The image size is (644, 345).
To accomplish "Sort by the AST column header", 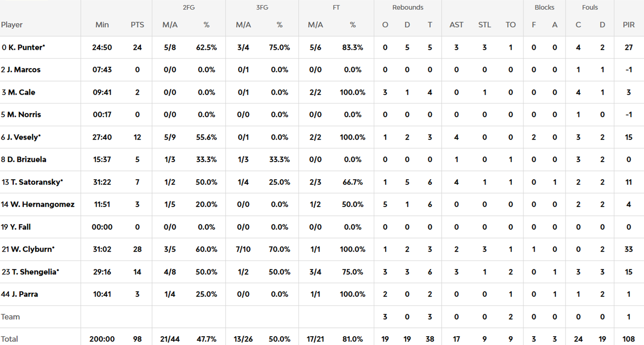I will click(456, 25).
